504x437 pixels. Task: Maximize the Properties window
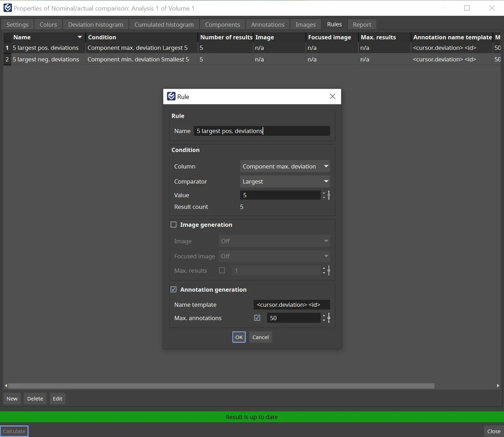click(467, 8)
